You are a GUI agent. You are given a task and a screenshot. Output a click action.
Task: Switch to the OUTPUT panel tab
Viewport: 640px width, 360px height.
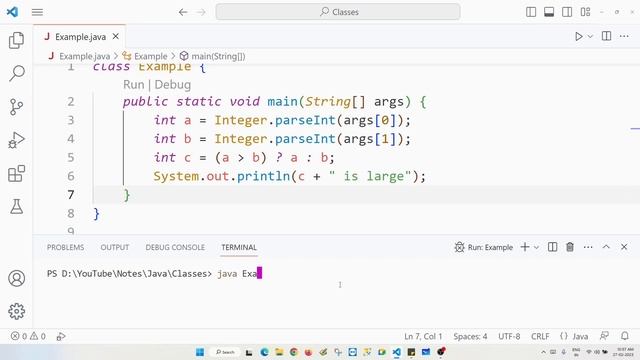pos(115,247)
